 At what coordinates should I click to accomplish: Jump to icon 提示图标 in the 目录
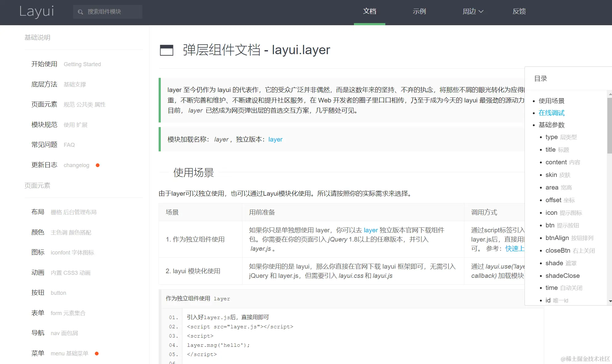click(564, 213)
